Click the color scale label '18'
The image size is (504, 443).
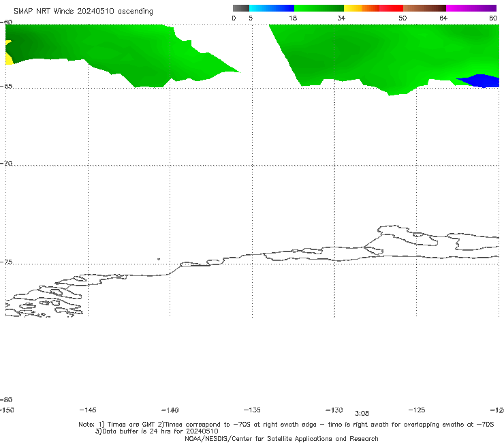(x=293, y=18)
